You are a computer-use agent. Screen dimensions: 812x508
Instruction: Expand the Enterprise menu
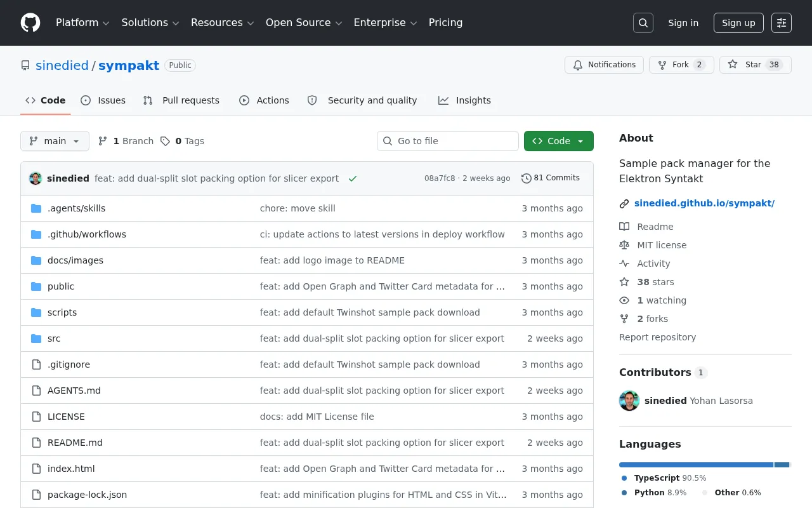pyautogui.click(x=385, y=23)
